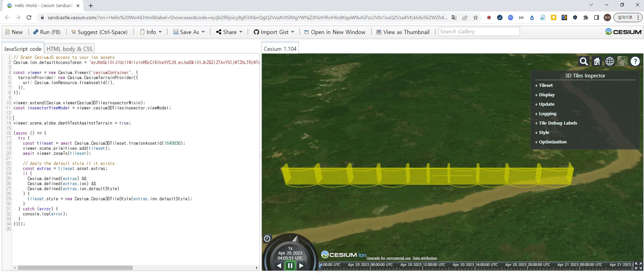Open the Chrome extensions puzzle icon
This screenshot has height=273, width=644.
coord(586,18)
